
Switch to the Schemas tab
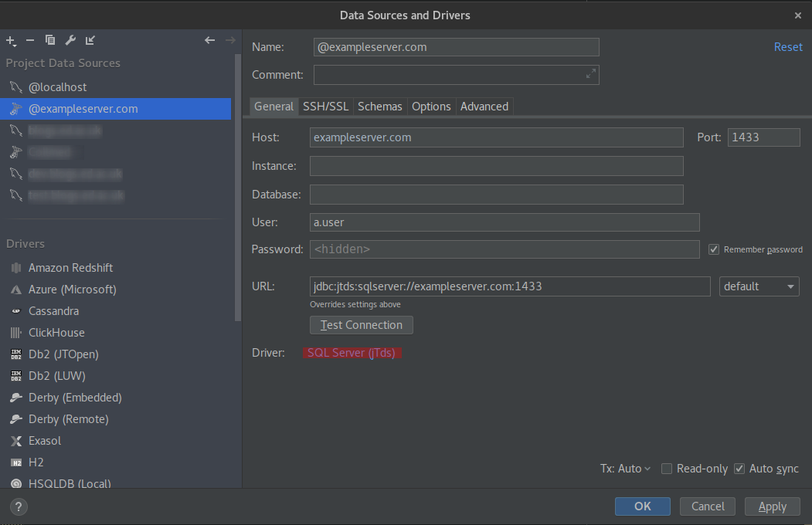click(x=380, y=107)
